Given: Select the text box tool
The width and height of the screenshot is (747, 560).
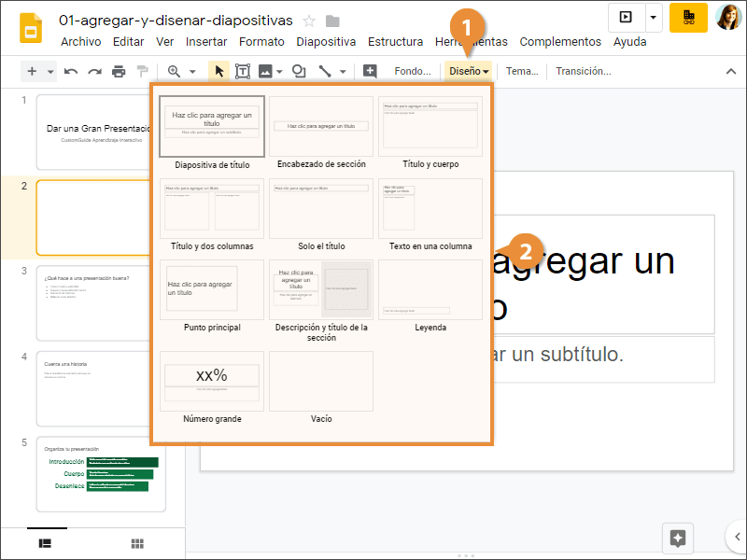Looking at the screenshot, I should point(243,71).
